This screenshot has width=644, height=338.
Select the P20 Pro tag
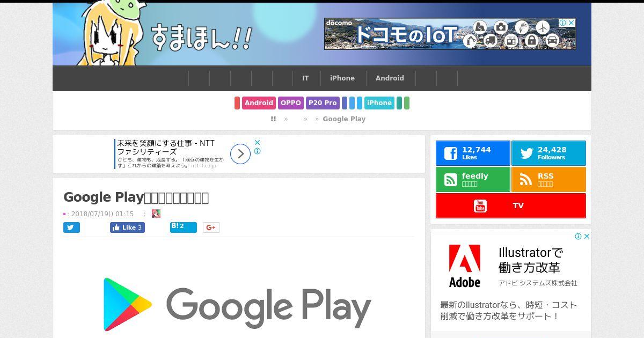coord(323,103)
